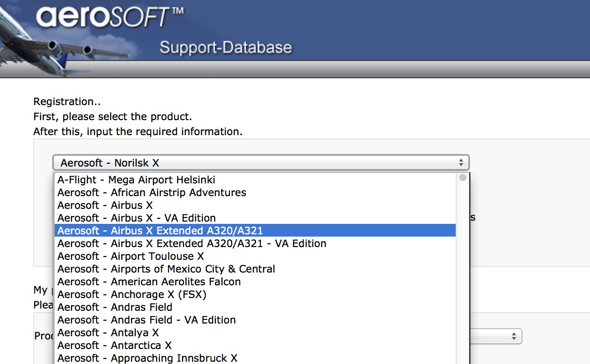Screen dimensions: 590x364
Task: Select highlighted Airbus X Extended A320/A321 entry
Action: [x=255, y=231]
